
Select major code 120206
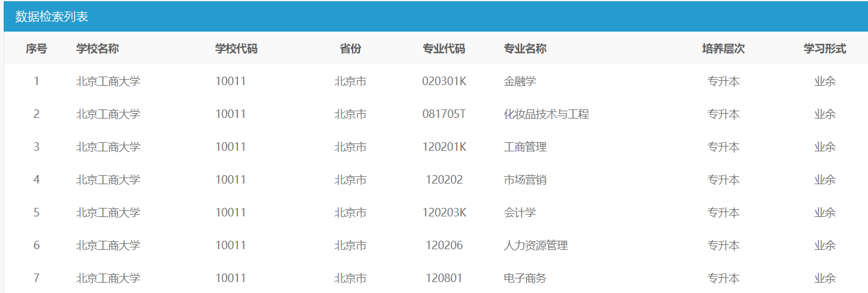[444, 245]
